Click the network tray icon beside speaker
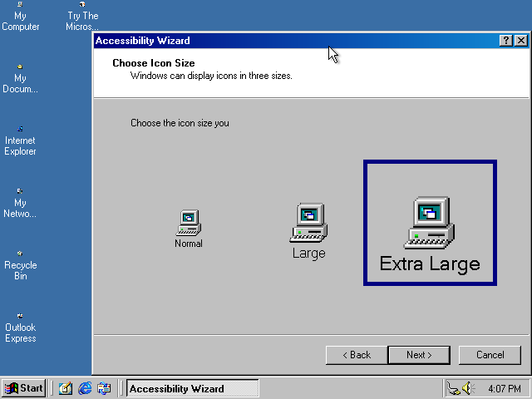 coord(453,388)
